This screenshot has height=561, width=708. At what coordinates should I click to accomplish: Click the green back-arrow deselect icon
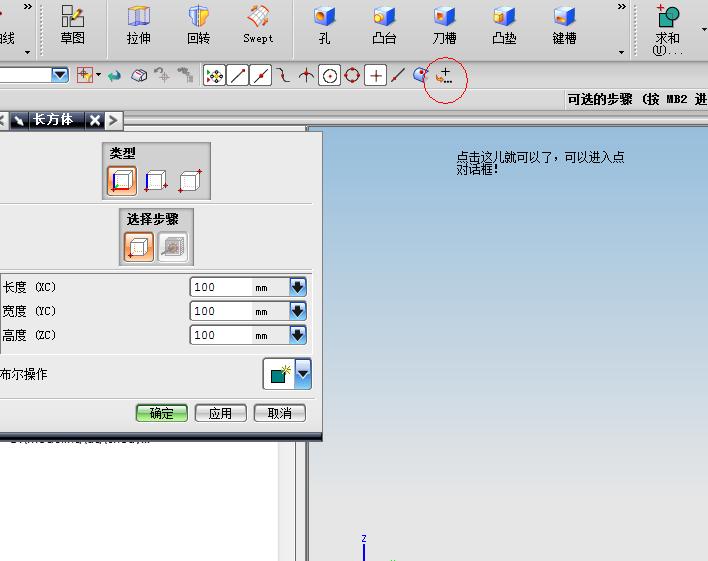point(115,75)
